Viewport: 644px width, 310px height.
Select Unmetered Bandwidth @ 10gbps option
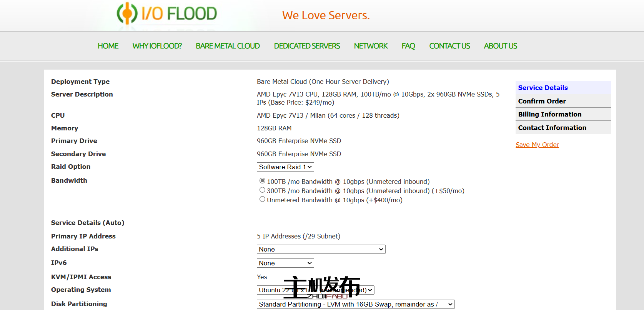coord(262,199)
